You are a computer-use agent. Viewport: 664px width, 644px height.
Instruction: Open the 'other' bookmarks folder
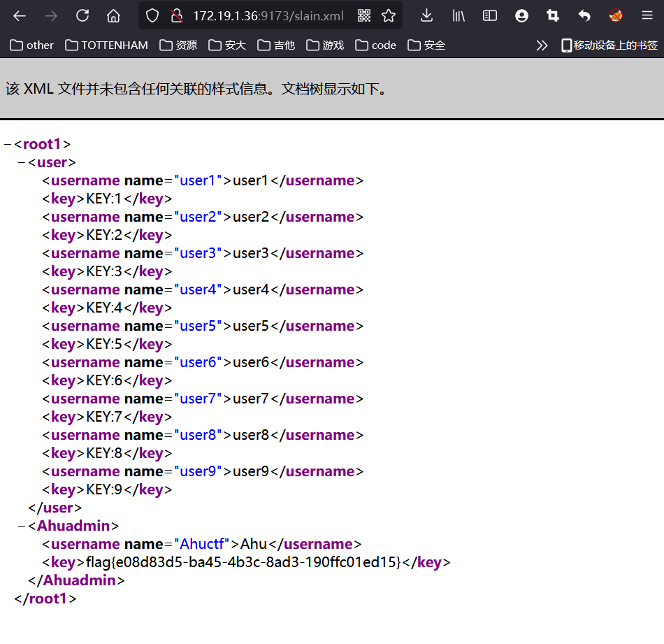(x=31, y=45)
